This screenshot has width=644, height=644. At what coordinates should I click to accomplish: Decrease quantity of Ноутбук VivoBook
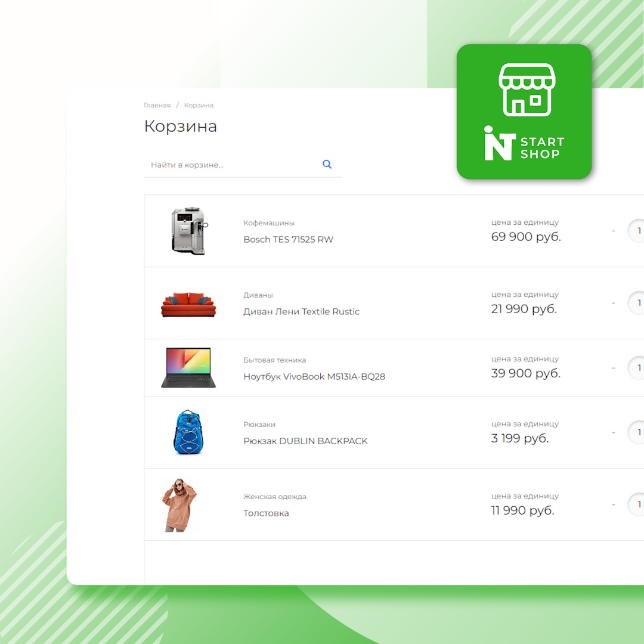tap(613, 368)
